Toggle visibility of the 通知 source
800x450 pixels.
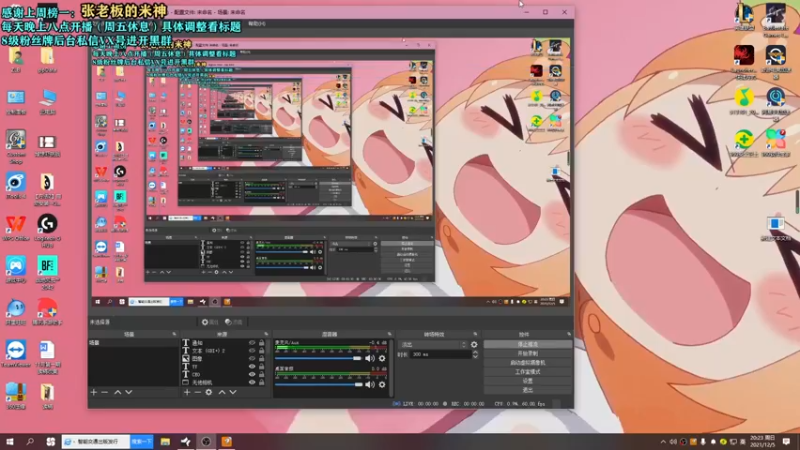click(x=252, y=343)
